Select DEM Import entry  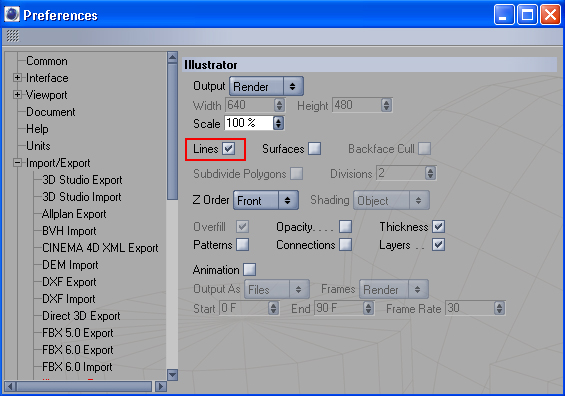point(70,265)
